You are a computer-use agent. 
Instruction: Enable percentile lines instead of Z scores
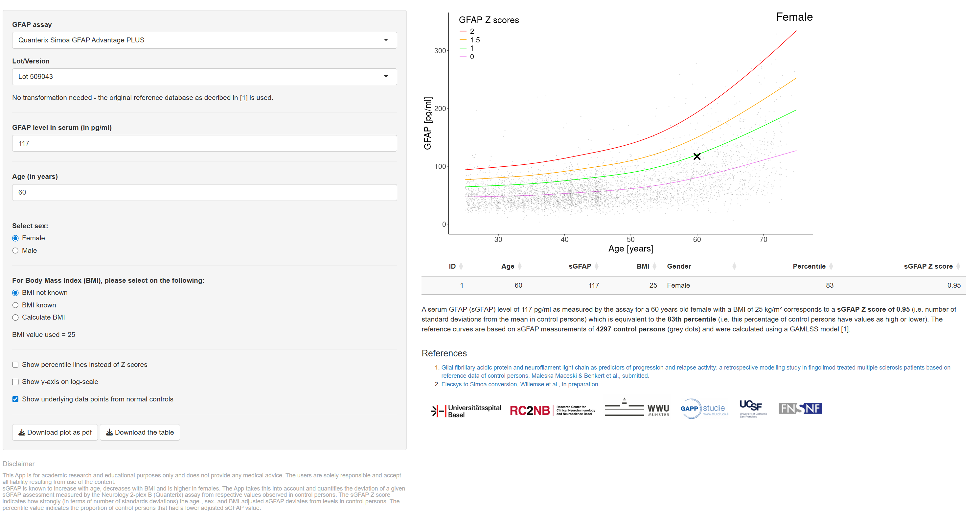coord(15,365)
